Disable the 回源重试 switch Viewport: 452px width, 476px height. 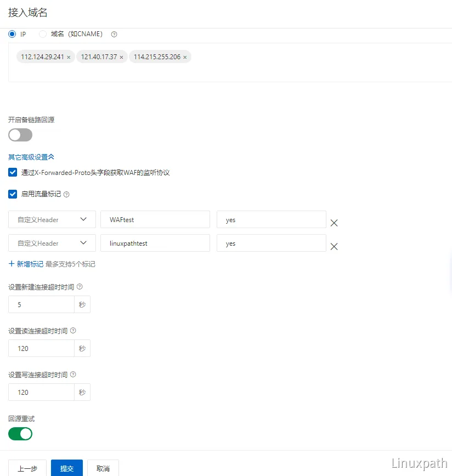[x=20, y=434]
